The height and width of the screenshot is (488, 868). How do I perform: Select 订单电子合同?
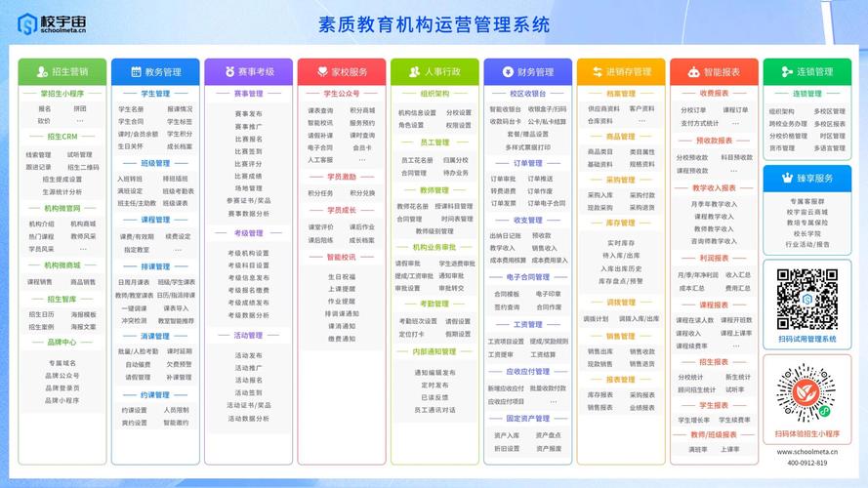(547, 203)
